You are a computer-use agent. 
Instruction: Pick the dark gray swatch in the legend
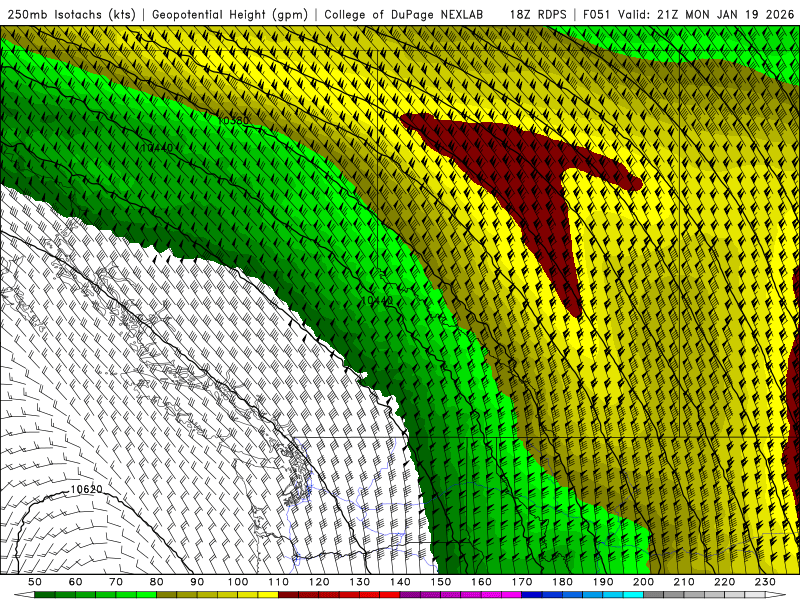[653, 595]
